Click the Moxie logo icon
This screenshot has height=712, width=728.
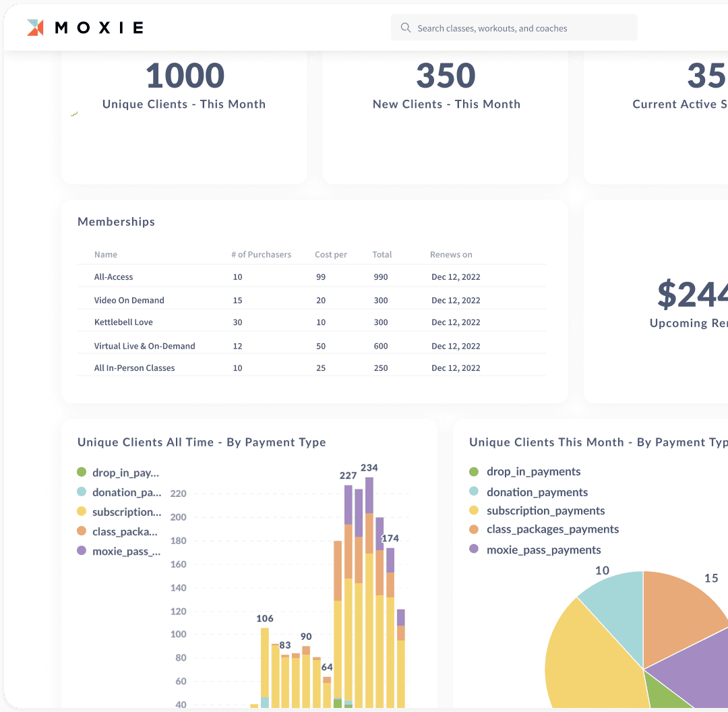35,28
